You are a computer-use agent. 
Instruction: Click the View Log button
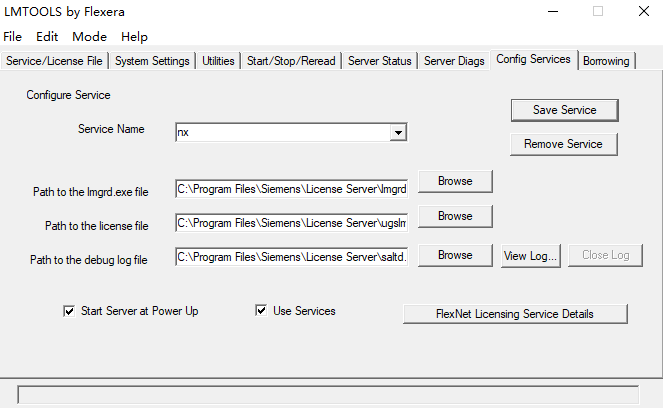(x=530, y=255)
